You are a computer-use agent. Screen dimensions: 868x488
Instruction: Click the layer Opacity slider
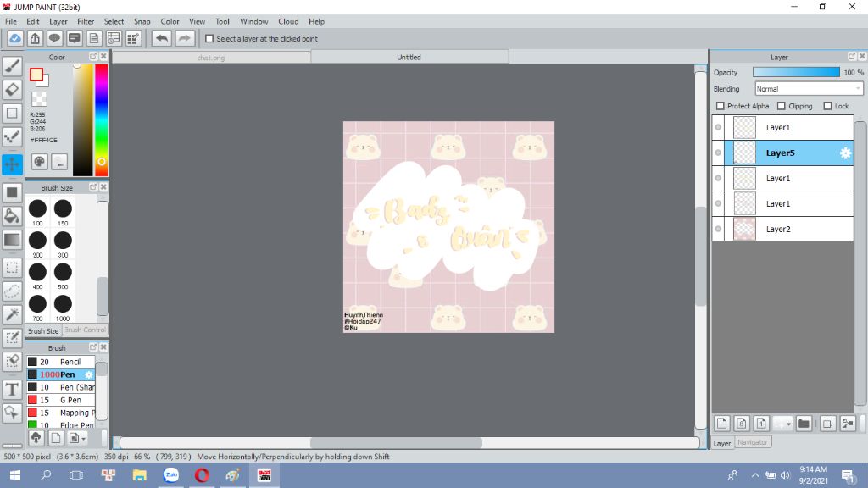(x=796, y=73)
